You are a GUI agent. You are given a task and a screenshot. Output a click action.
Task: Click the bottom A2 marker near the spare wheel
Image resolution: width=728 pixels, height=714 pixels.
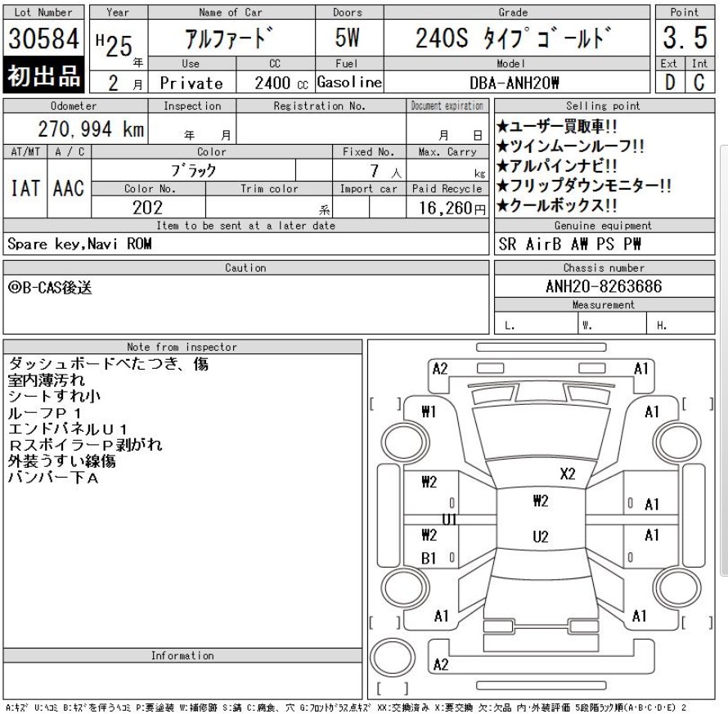coord(441,664)
